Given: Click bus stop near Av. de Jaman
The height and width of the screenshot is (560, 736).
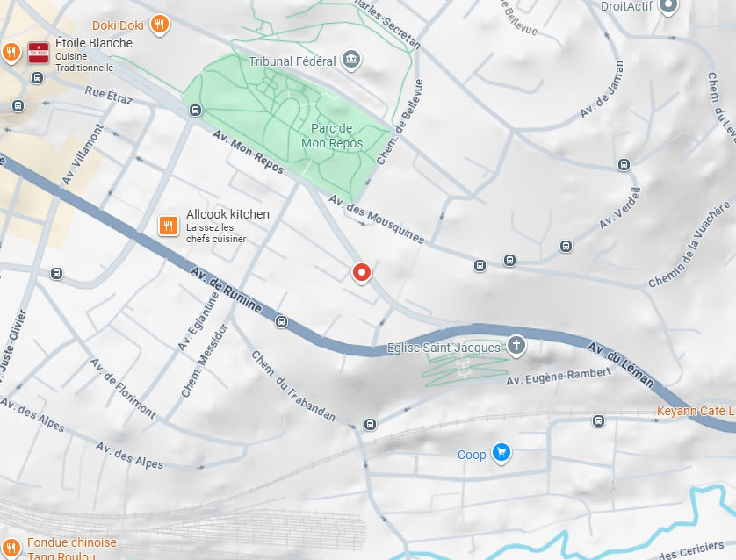Looking at the screenshot, I should pyautogui.click(x=624, y=165).
